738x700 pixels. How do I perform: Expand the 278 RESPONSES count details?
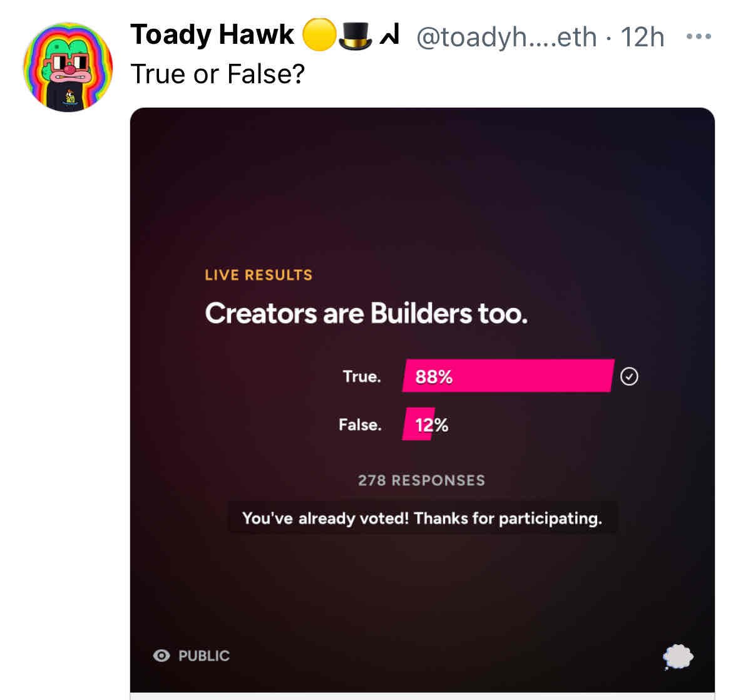point(423,480)
